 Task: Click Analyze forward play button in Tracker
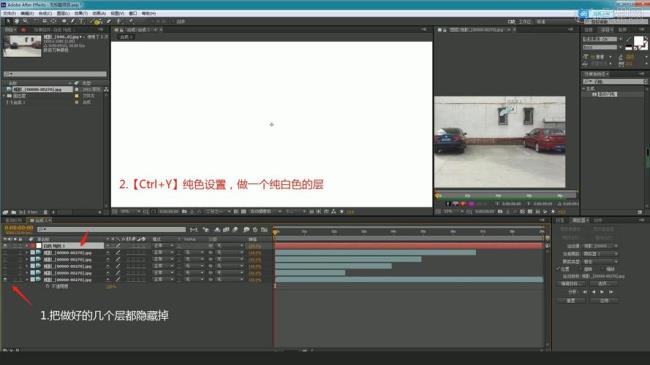[602, 292]
